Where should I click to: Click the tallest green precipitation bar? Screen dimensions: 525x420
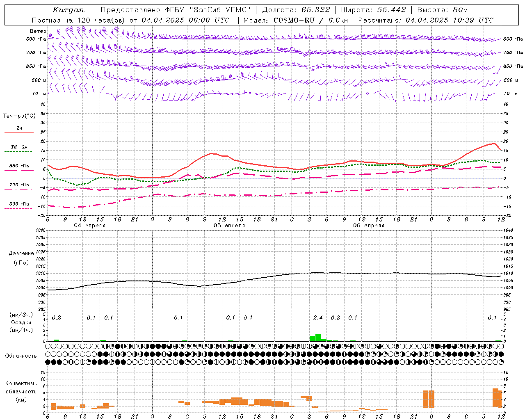tap(318, 338)
